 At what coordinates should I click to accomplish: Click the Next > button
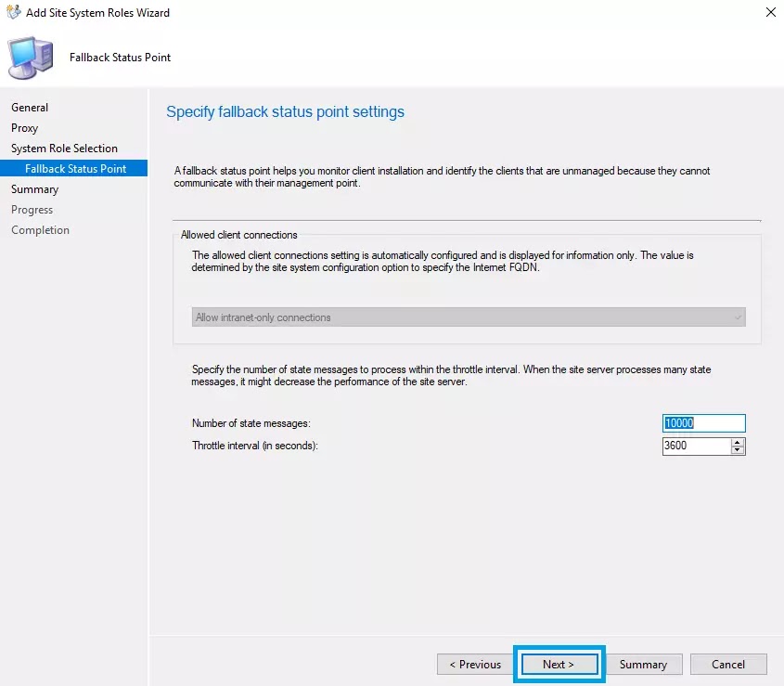pyautogui.click(x=559, y=665)
